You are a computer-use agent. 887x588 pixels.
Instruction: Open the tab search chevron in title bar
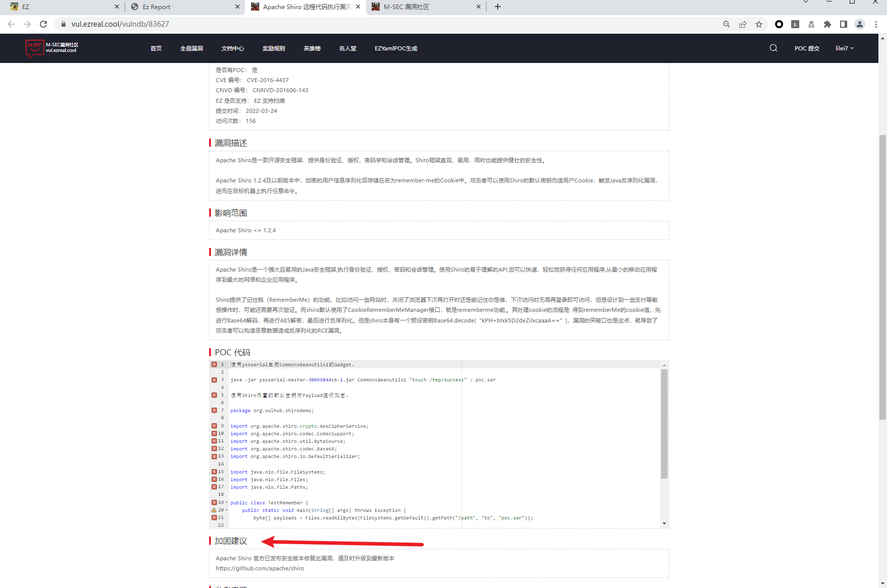tap(806, 2)
